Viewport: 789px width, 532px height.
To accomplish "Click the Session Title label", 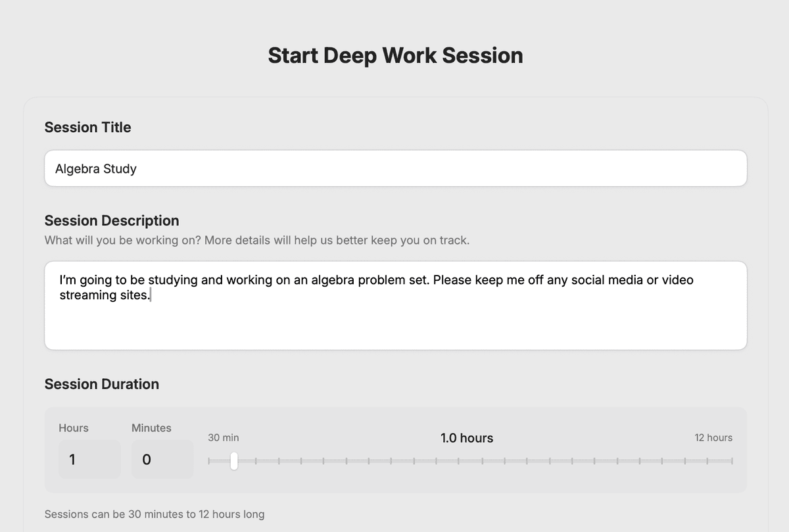I will (x=87, y=127).
